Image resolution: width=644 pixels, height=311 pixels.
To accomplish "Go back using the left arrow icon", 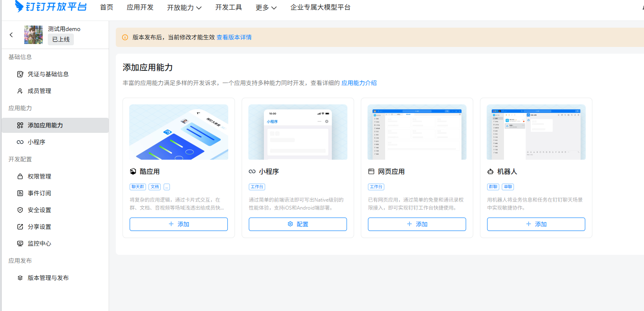I will 11,35.
